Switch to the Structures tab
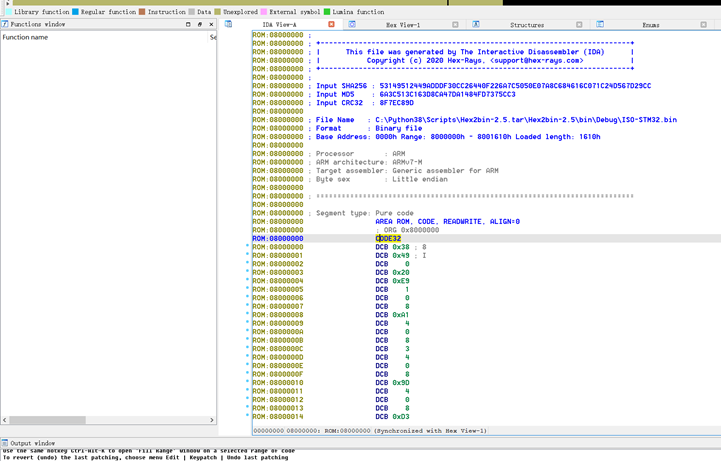The width and height of the screenshot is (721, 461). pos(527,24)
